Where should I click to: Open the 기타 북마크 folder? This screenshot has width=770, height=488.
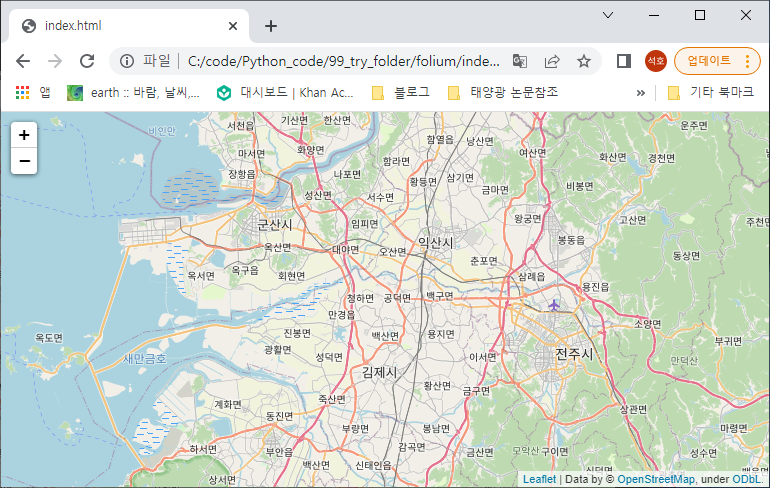click(711, 92)
